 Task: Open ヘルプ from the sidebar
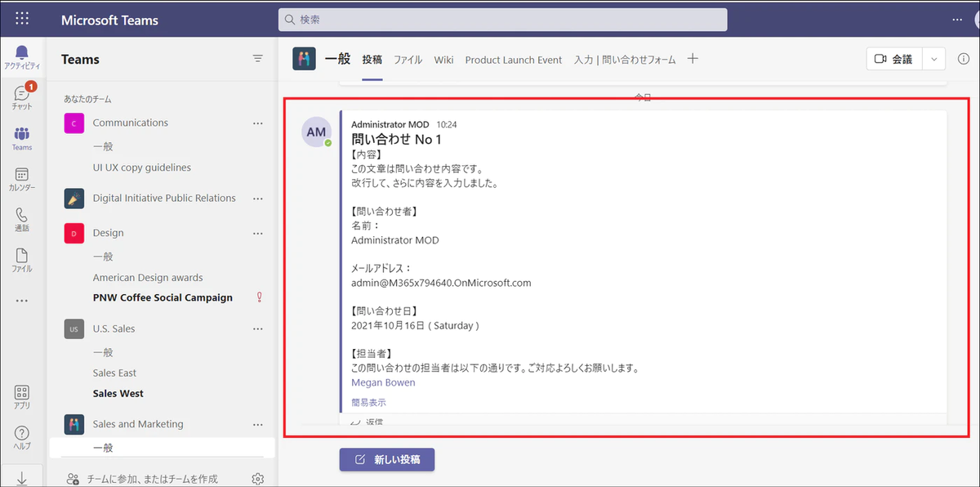click(22, 436)
